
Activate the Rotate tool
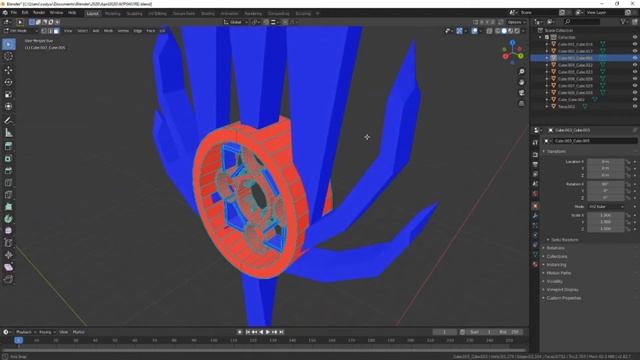pyautogui.click(x=9, y=82)
